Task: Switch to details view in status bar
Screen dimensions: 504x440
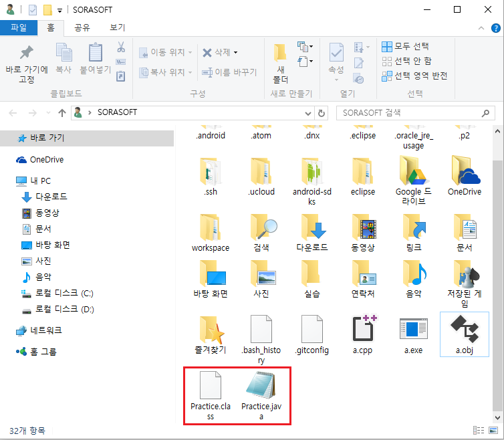Action: (479, 430)
